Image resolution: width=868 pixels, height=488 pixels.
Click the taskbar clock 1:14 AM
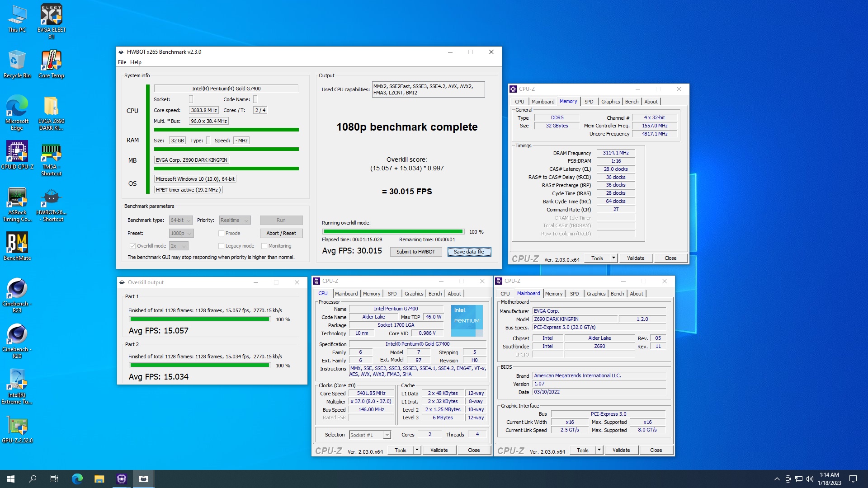click(x=829, y=479)
